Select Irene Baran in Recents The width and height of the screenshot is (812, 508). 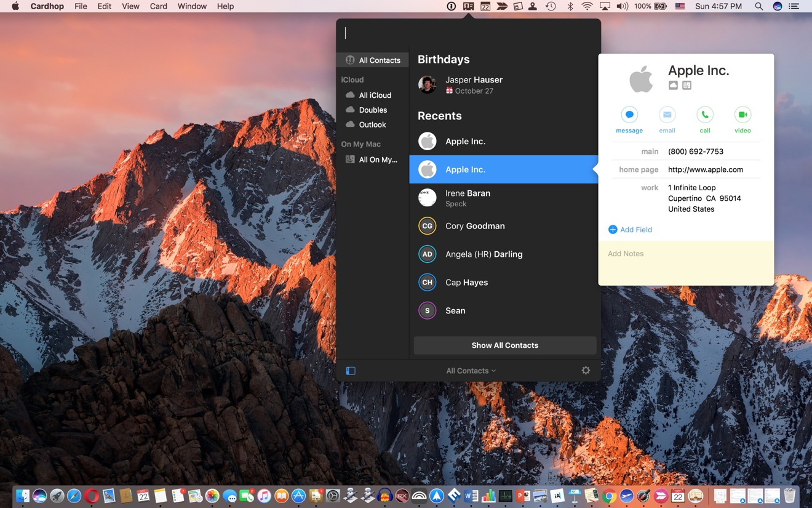(x=504, y=198)
